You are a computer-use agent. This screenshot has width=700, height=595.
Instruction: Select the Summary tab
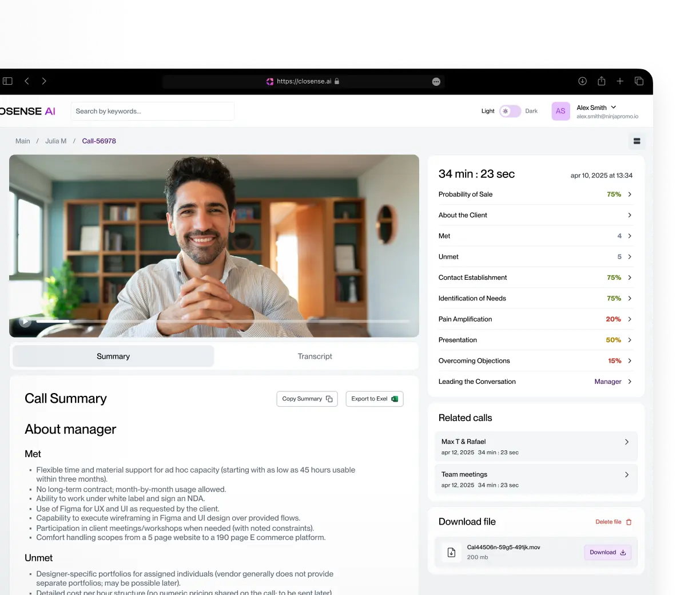[x=113, y=356]
